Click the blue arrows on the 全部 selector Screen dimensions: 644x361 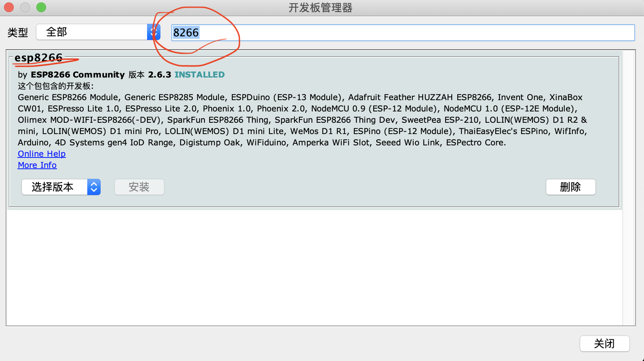coord(154,32)
